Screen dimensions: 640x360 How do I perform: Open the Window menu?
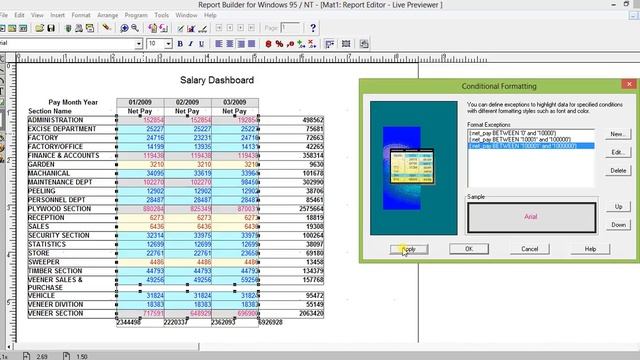pos(186,15)
